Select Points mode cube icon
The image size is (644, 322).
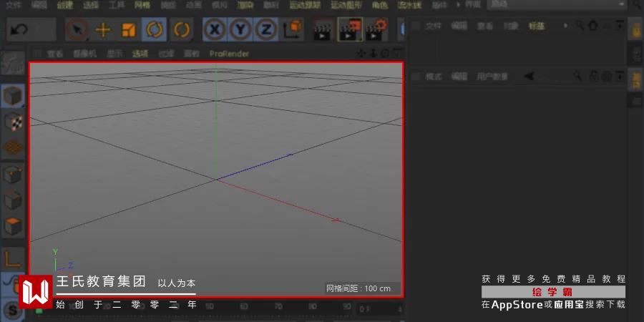pos(14,175)
